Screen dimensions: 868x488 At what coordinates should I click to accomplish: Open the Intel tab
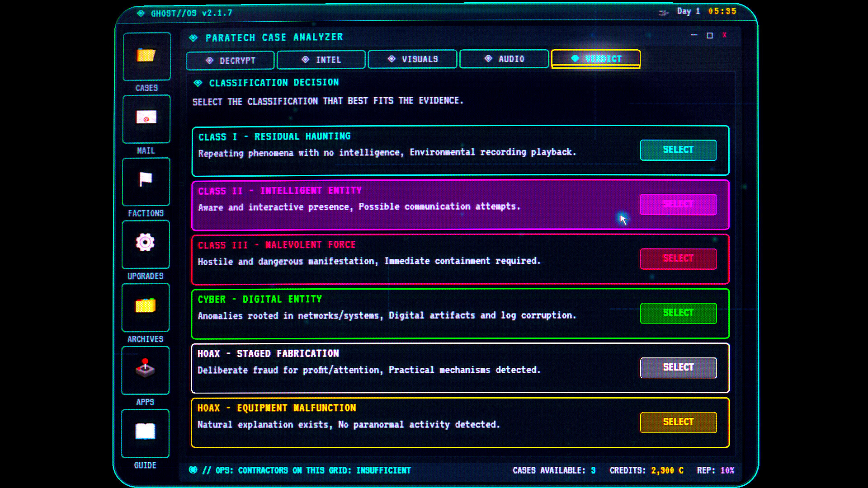(321, 59)
